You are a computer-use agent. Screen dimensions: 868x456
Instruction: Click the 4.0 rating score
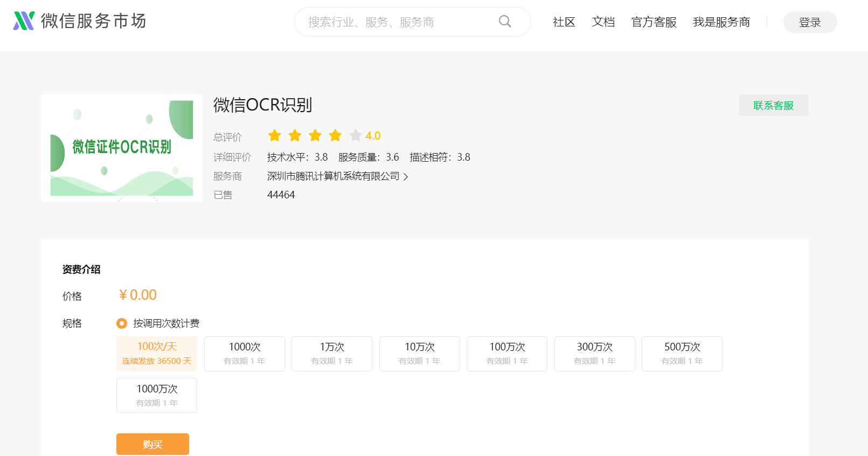pyautogui.click(x=373, y=136)
